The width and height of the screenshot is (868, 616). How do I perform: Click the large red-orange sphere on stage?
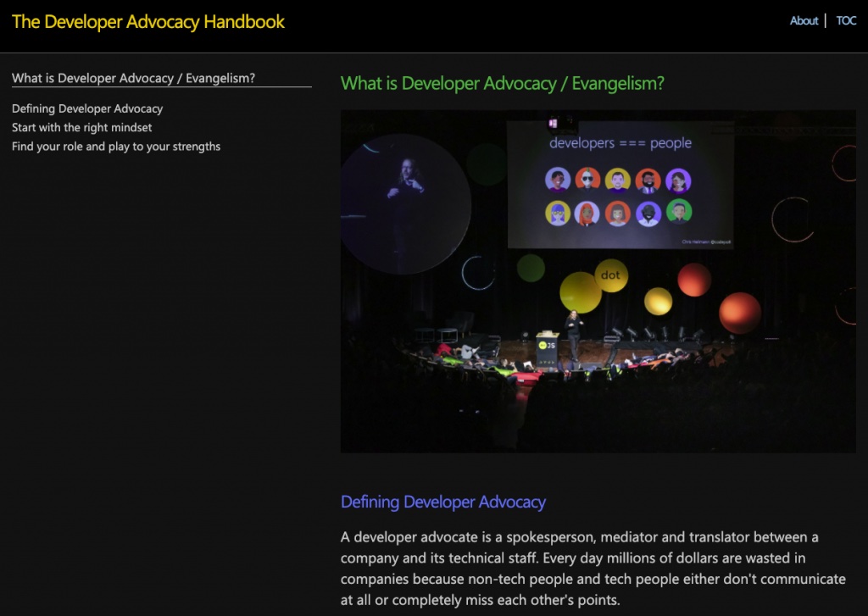[x=740, y=313]
